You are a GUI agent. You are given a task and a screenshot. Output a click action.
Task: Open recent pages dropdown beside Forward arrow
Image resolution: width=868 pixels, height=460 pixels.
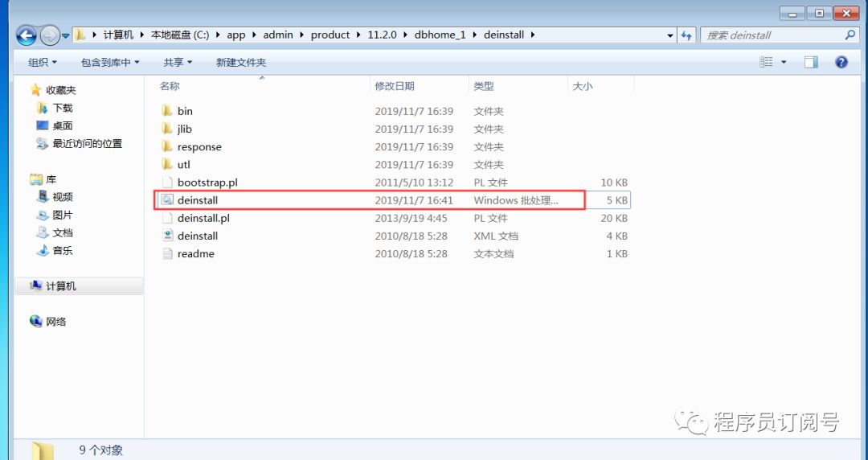[x=65, y=36]
